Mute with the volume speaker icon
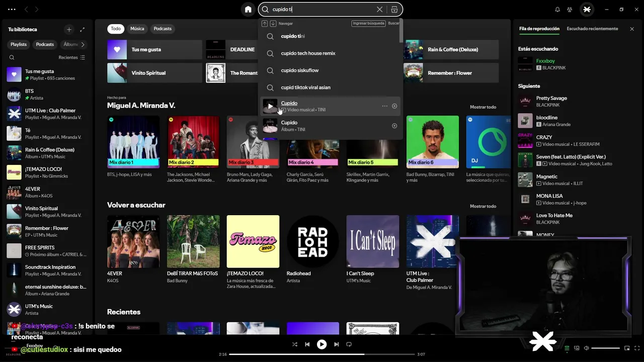Image resolution: width=644 pixels, height=362 pixels. (586, 348)
